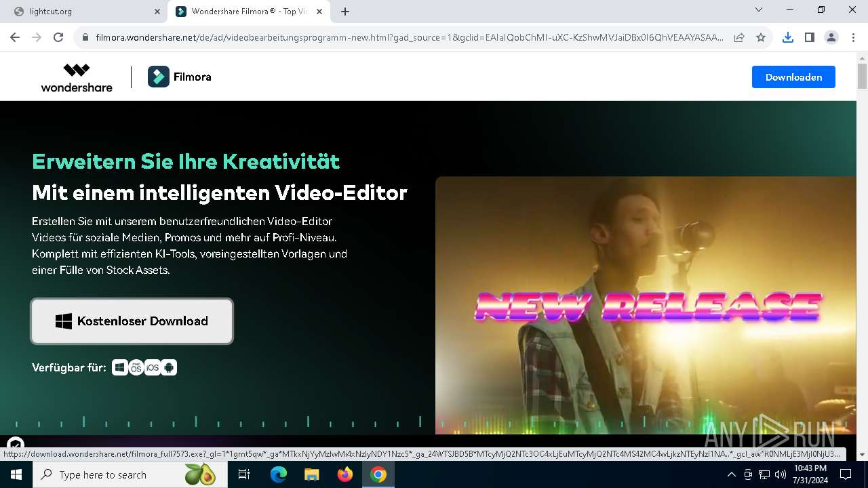Select the Wondershare Filmora tab
Screen dimensions: 868x488
[x=250, y=12]
